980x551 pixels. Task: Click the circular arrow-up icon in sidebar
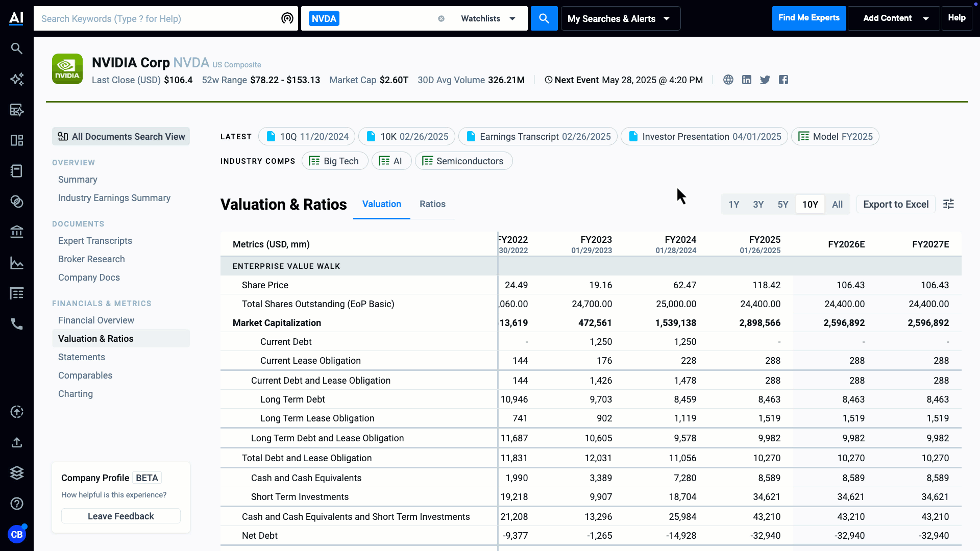(x=17, y=412)
